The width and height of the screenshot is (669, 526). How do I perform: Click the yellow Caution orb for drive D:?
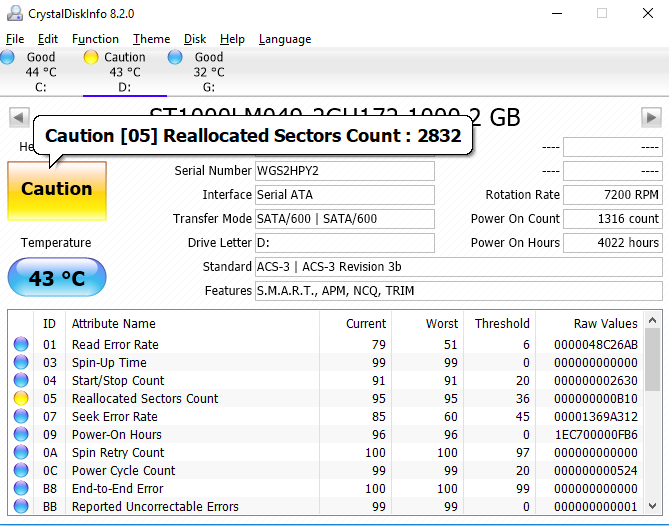(91, 57)
